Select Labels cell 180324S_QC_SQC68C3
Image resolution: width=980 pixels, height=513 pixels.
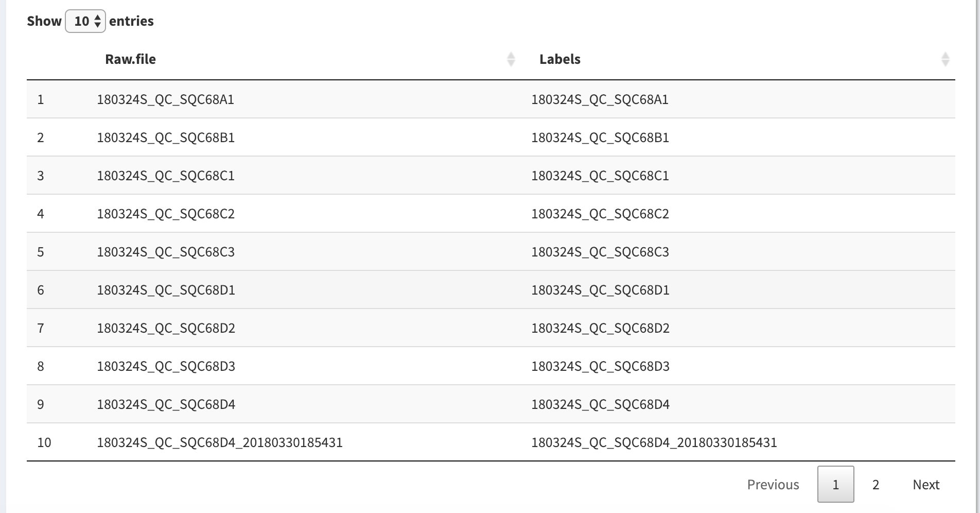tap(600, 252)
